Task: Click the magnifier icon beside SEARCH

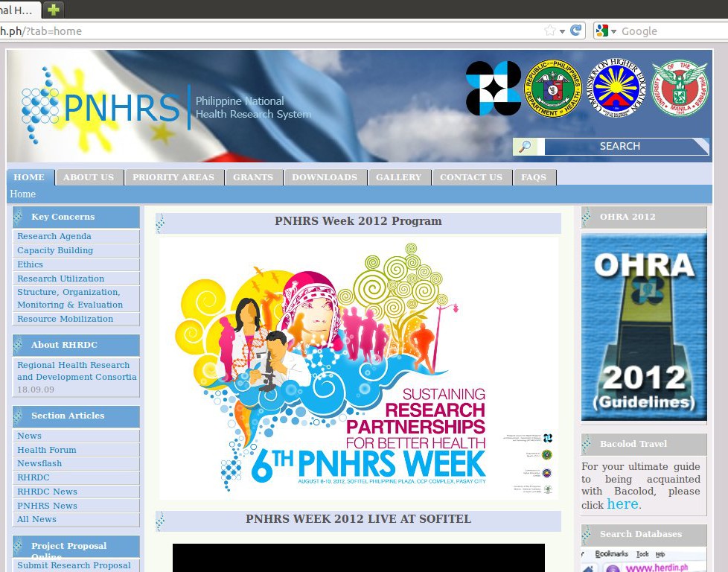Action: (x=526, y=147)
